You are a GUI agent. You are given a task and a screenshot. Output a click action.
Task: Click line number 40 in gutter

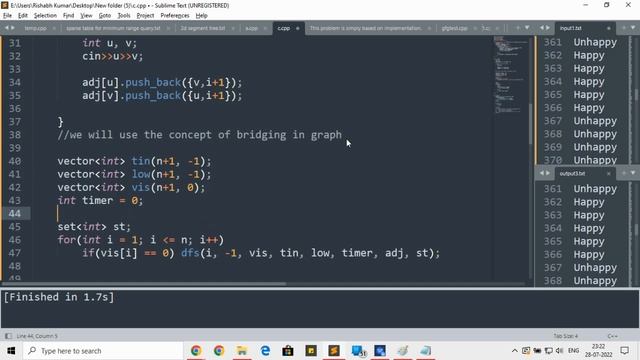pos(15,161)
